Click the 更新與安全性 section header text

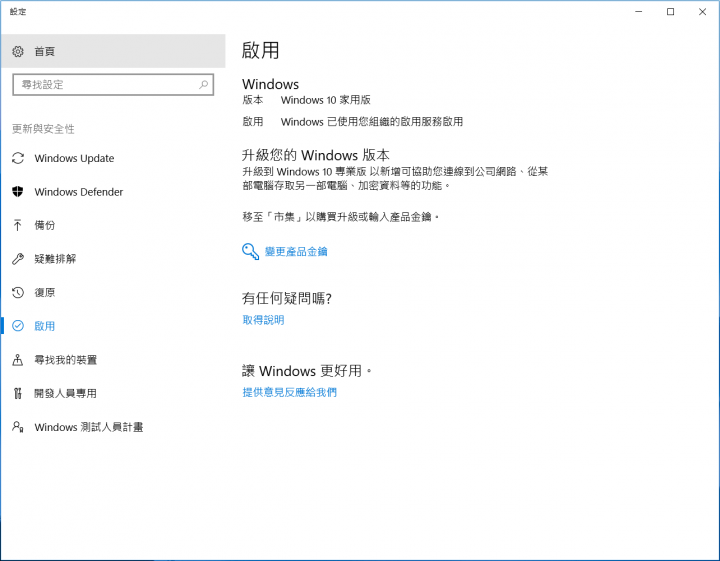click(x=43, y=129)
